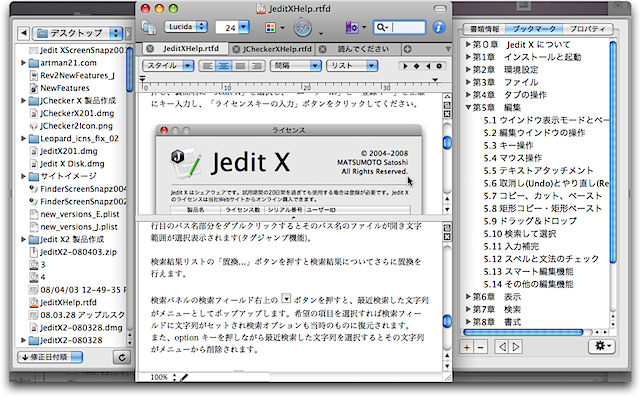
Task: Click the back arrow in file drawer
Action: (x=24, y=33)
